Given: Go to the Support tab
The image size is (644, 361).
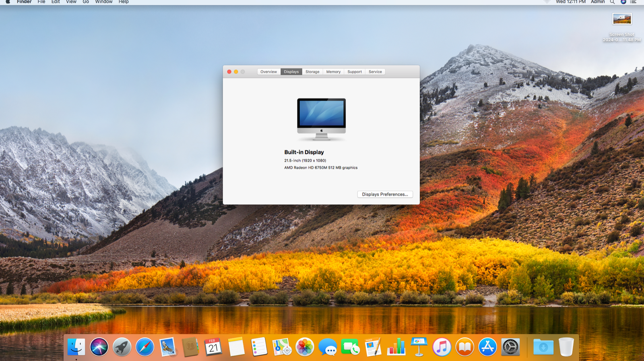Looking at the screenshot, I should [x=355, y=72].
